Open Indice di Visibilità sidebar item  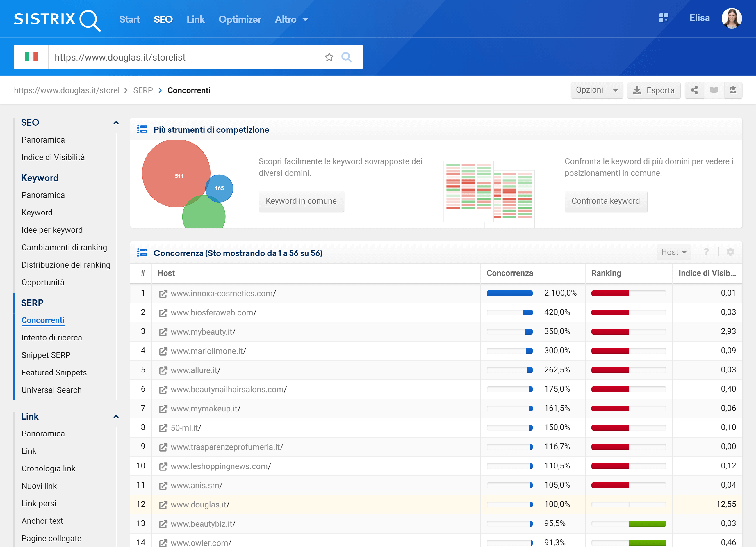(53, 157)
